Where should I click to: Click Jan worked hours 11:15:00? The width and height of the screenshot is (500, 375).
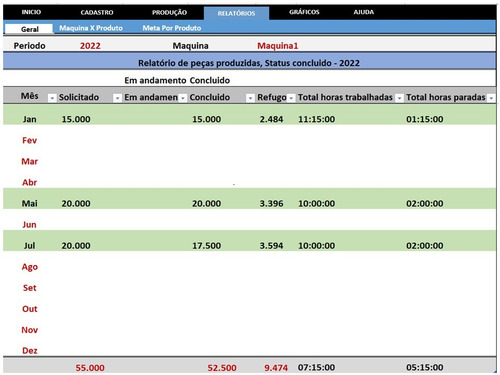click(316, 119)
